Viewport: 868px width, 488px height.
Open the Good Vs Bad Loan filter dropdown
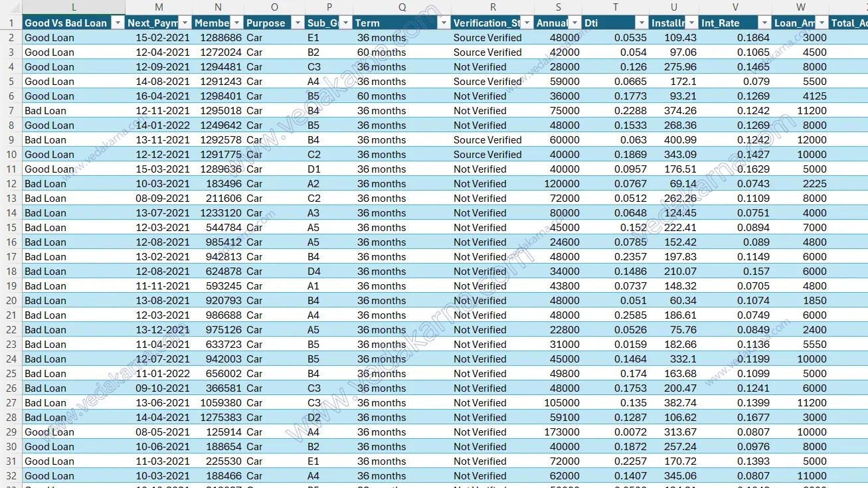118,23
